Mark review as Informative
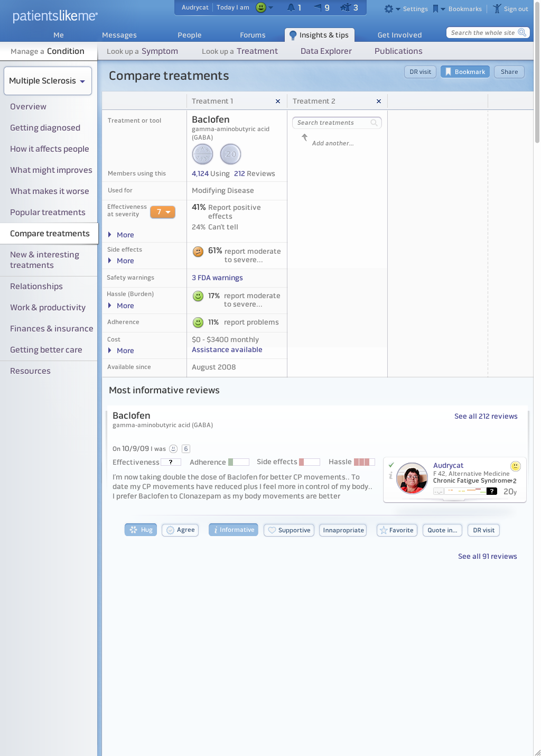The image size is (541, 756). click(x=234, y=530)
